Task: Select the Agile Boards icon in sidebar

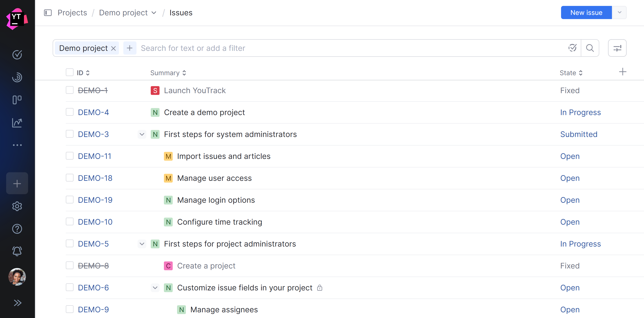Action: pyautogui.click(x=17, y=99)
